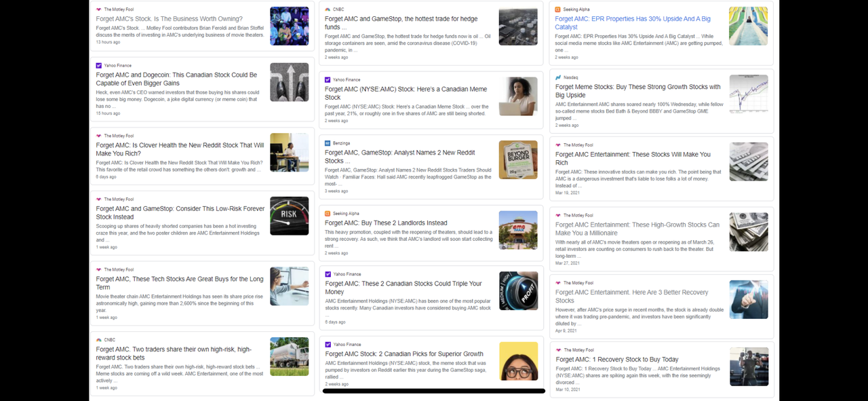
Task: Click the 'Mar 10, 2021' date
Action: click(567, 389)
